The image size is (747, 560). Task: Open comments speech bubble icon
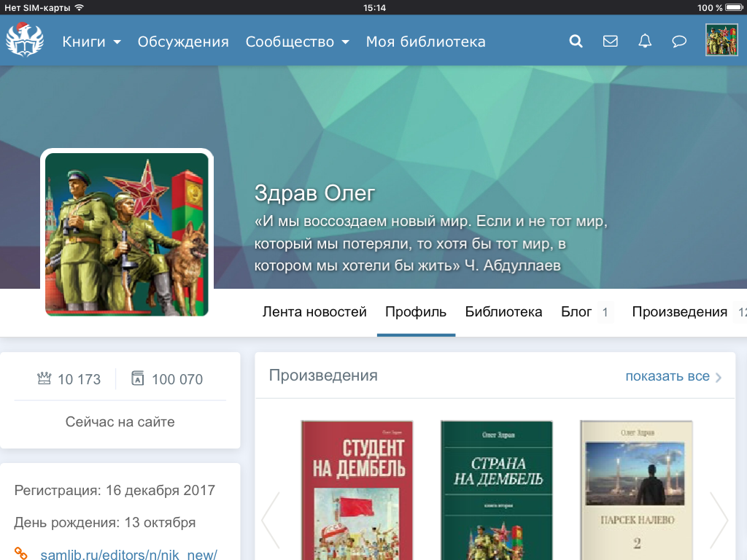click(679, 42)
